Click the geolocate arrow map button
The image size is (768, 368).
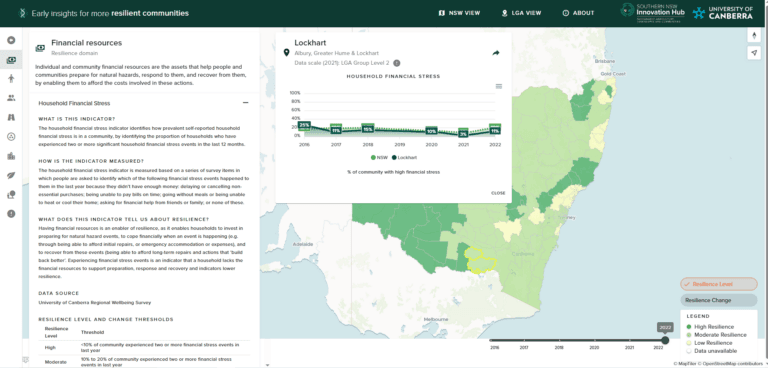754,53
